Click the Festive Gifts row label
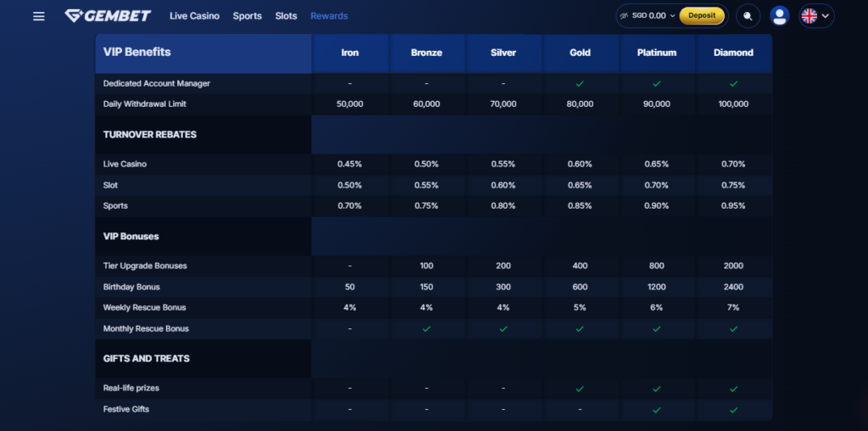This screenshot has width=868, height=431. click(126, 410)
